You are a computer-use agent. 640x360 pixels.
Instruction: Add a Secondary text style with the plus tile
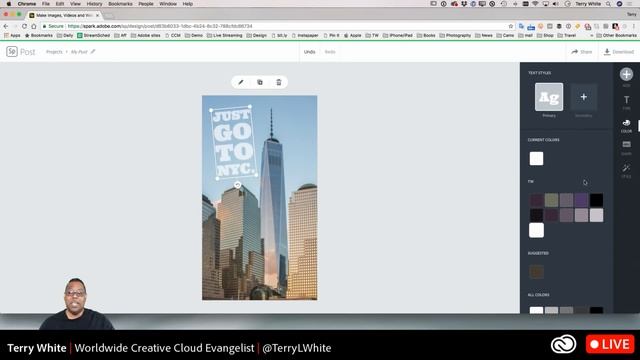(584, 97)
